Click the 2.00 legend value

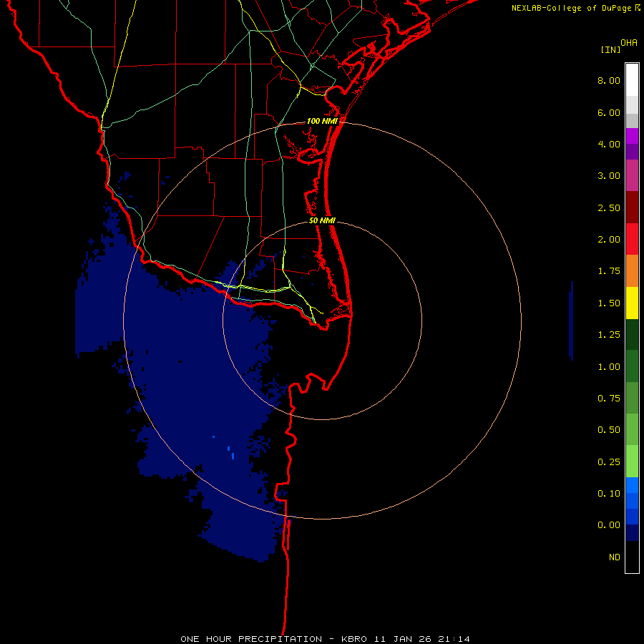tap(609, 240)
